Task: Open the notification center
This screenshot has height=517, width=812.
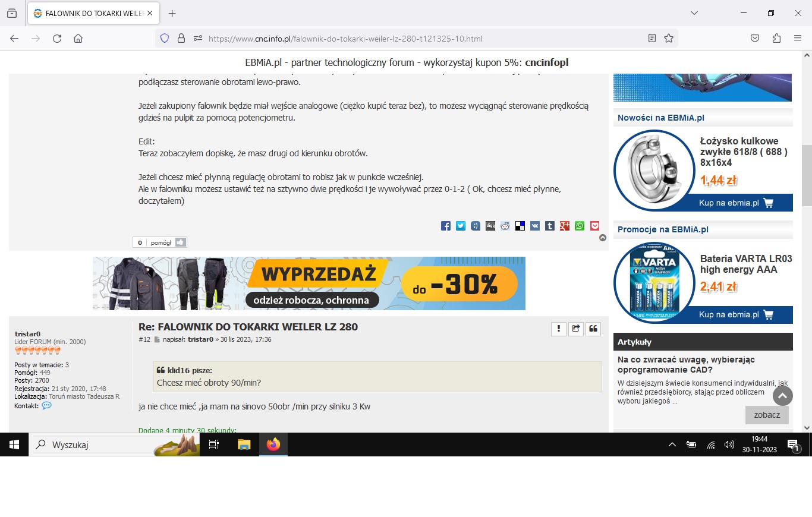Action: tap(794, 445)
